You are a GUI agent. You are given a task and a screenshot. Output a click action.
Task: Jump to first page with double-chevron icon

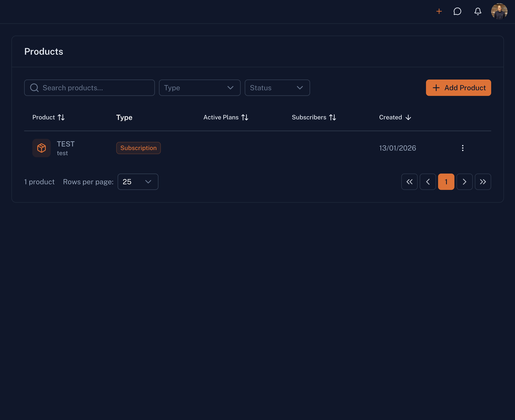click(x=409, y=182)
